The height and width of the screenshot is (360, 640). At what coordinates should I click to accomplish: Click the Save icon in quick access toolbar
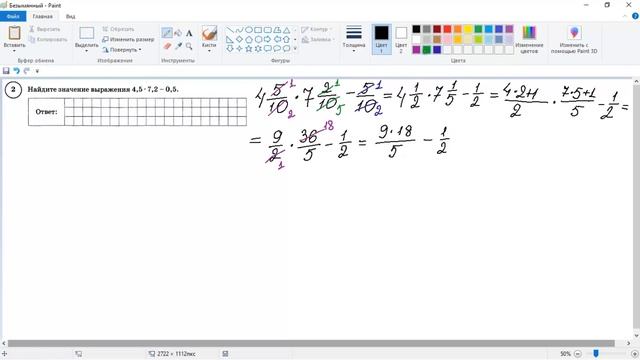(6, 71)
